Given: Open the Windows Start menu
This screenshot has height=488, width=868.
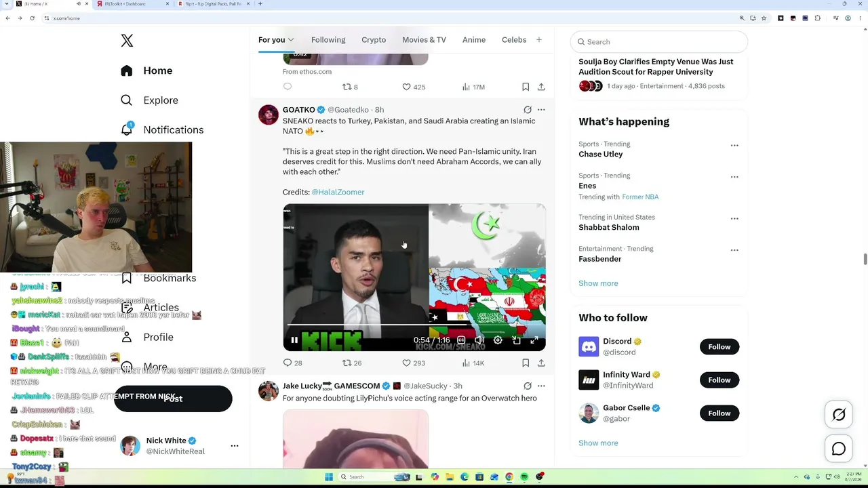Looking at the screenshot, I should 329,477.
